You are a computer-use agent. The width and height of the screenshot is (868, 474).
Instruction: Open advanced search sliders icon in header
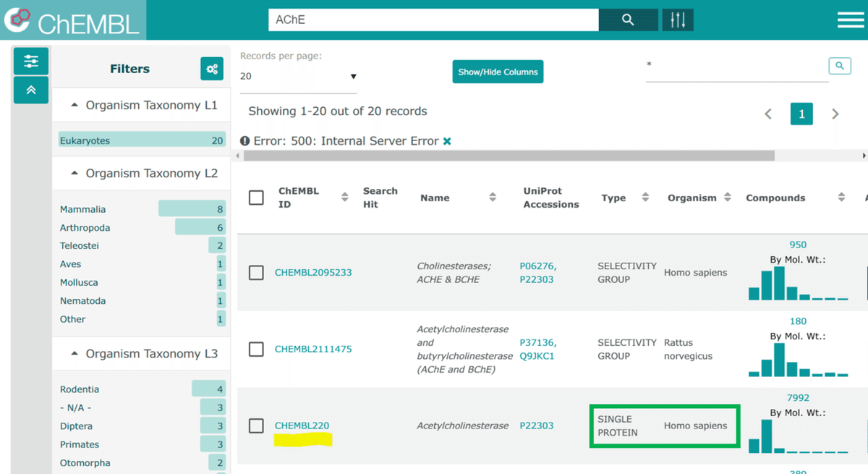(x=678, y=20)
